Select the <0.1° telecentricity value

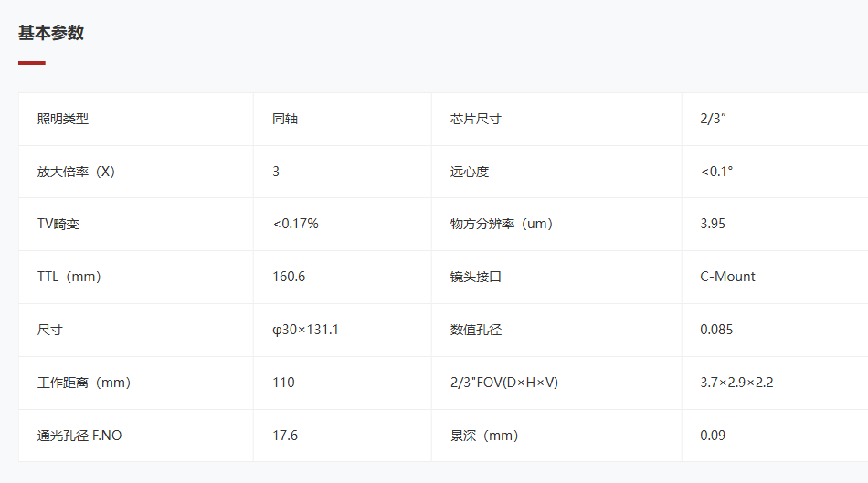716,172
